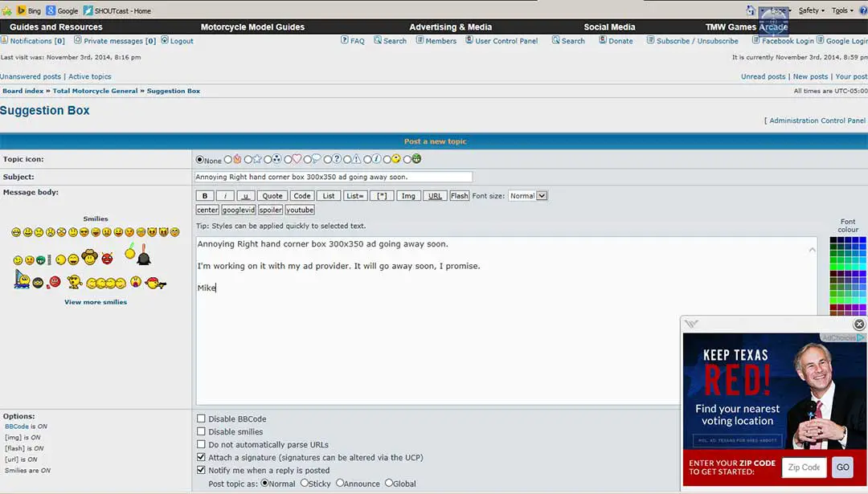868x494 pixels.
Task: Click the FAQ icon
Action: 344,40
